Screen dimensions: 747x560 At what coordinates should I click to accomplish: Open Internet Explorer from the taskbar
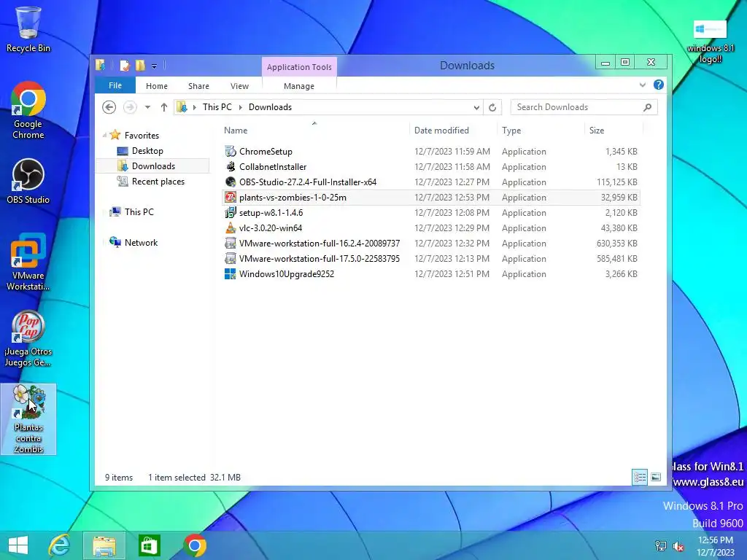pos(60,545)
